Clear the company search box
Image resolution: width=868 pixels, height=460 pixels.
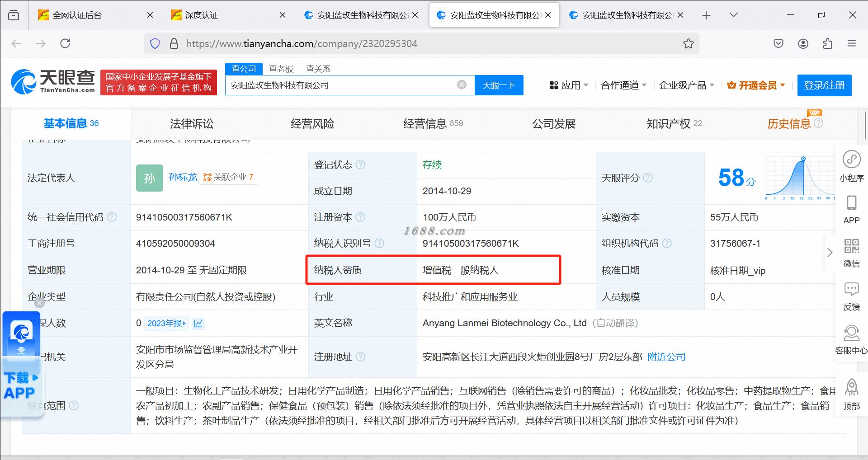pos(462,84)
